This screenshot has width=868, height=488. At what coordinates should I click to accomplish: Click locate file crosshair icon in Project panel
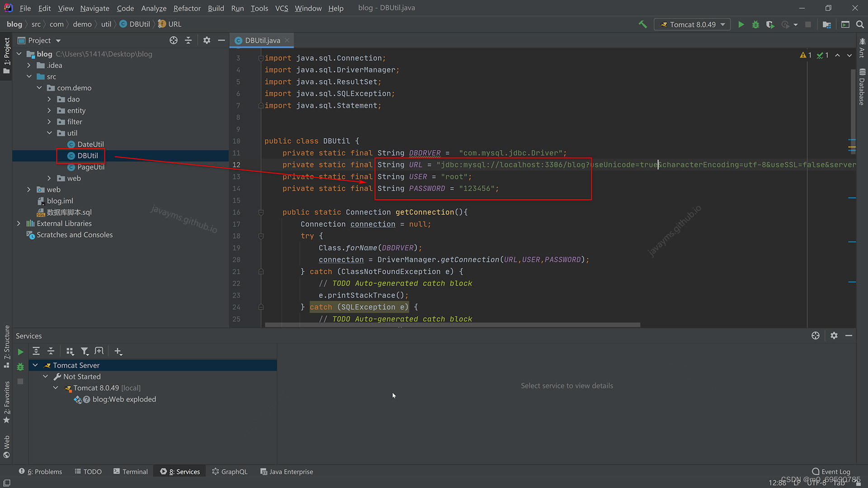click(174, 40)
